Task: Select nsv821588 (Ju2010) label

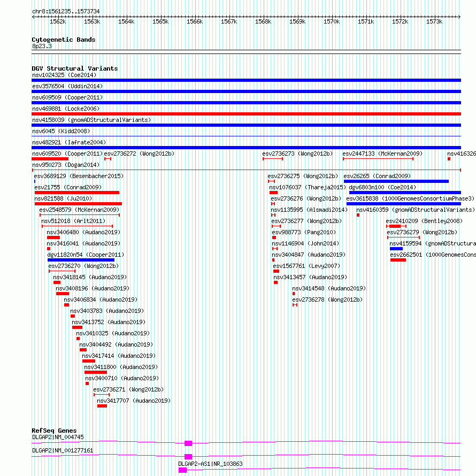Action: (63, 198)
